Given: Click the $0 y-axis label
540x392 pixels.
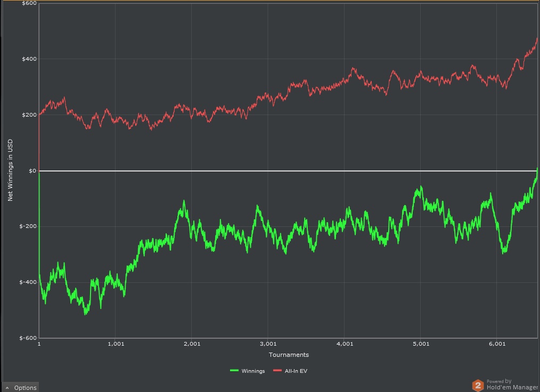Looking at the screenshot, I should [32, 171].
